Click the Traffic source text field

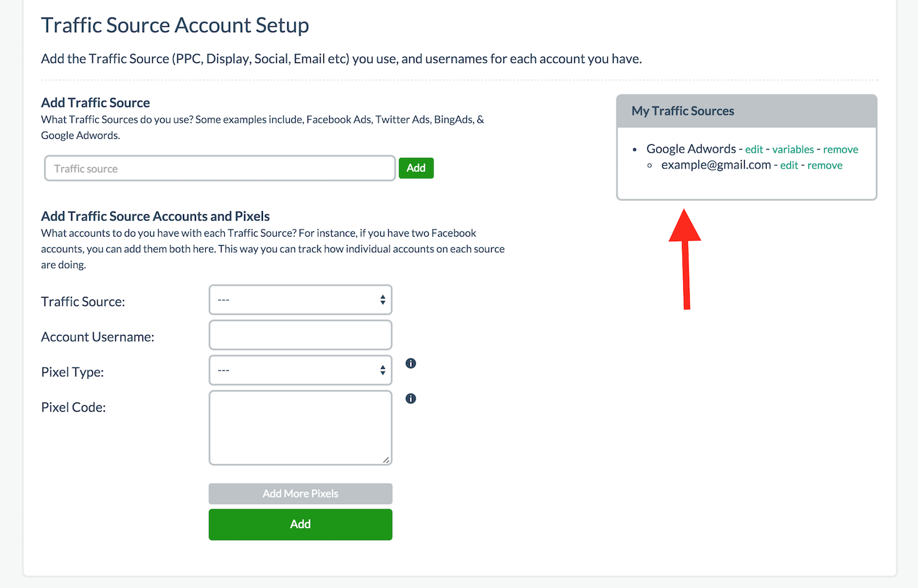point(220,168)
